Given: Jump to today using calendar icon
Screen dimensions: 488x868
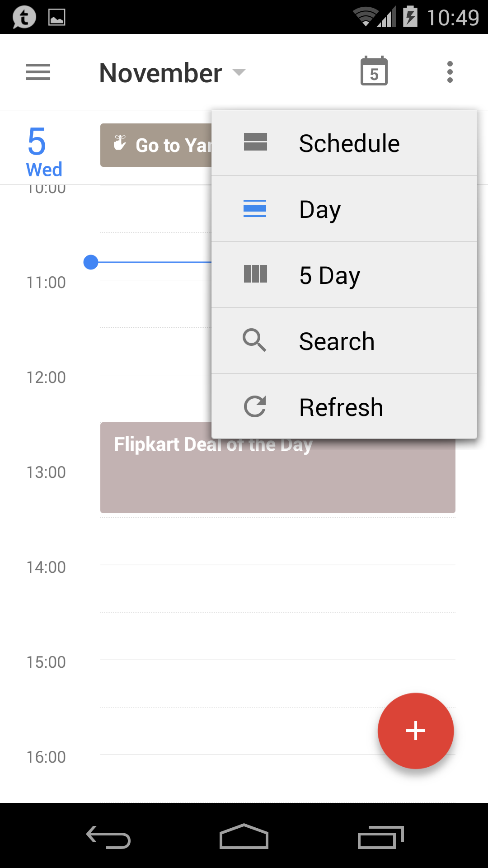Looking at the screenshot, I should (374, 71).
